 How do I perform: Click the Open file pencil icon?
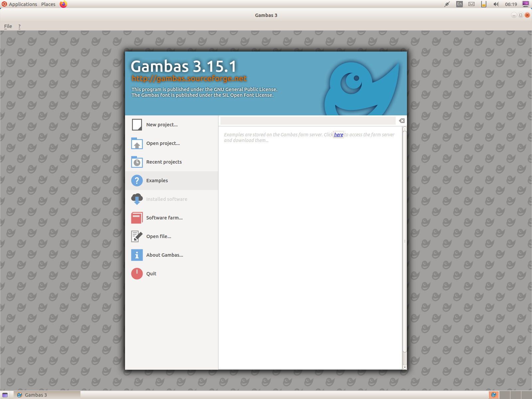(137, 236)
